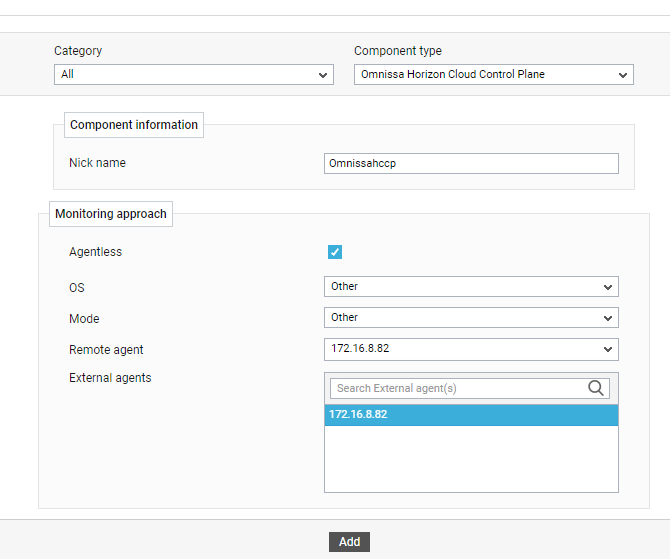Image resolution: width=670 pixels, height=559 pixels.
Task: Select external agent 172.16.8.82 in list
Action: point(471,415)
